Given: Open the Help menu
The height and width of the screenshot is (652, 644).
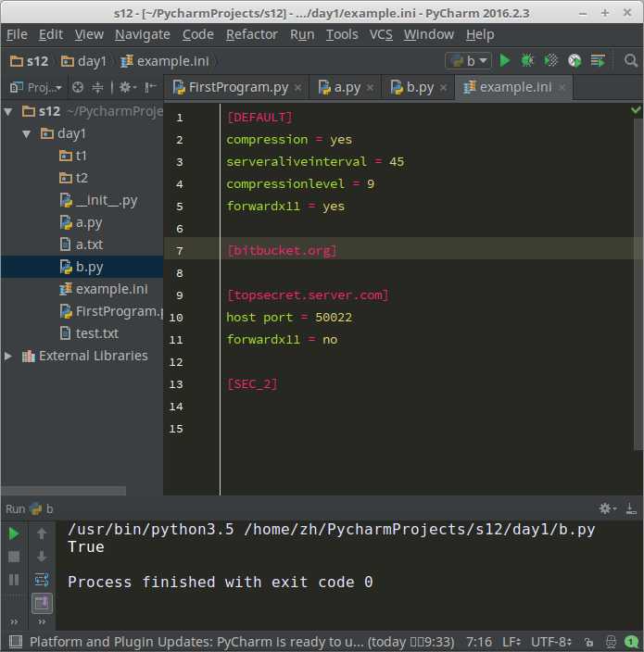Looking at the screenshot, I should tap(480, 34).
